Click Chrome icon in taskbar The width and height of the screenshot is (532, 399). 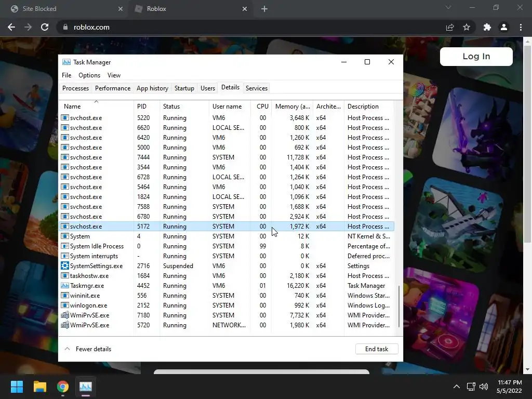tap(63, 387)
